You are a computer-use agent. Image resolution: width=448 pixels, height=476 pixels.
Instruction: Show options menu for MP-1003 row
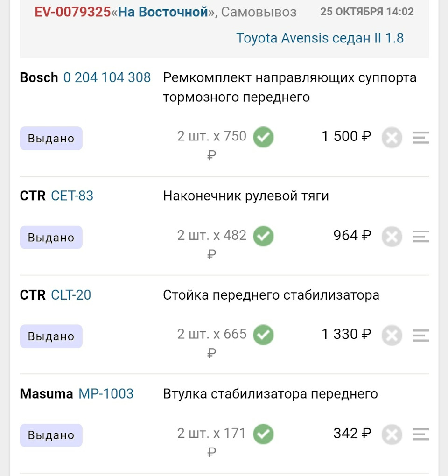pyautogui.click(x=420, y=434)
